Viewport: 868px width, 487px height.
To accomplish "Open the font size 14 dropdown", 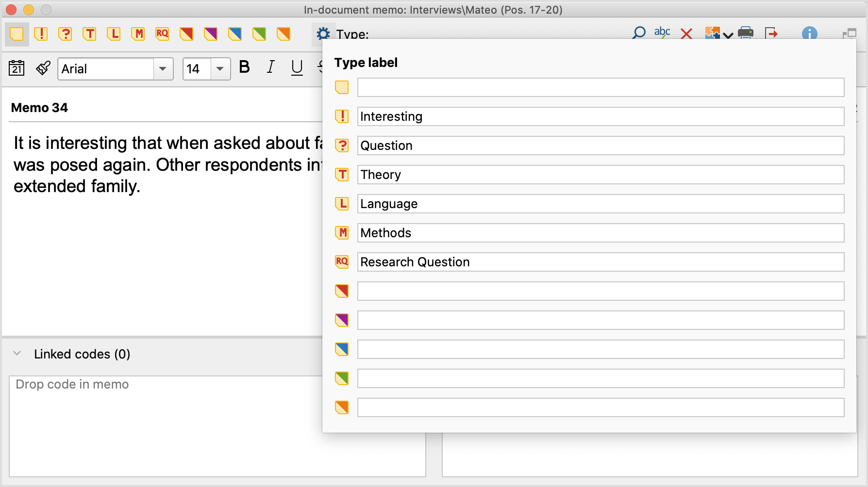I will tap(220, 69).
